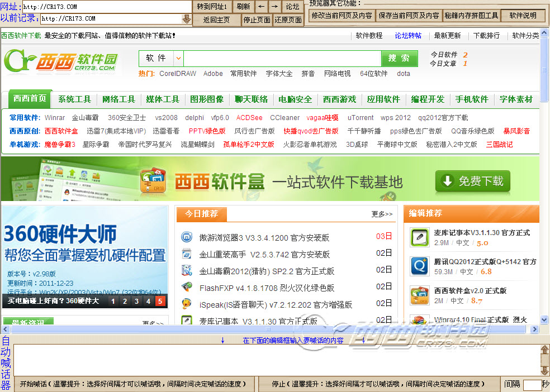Open the 论坛 forum button
The image size is (550, 392).
pyautogui.click(x=292, y=7)
